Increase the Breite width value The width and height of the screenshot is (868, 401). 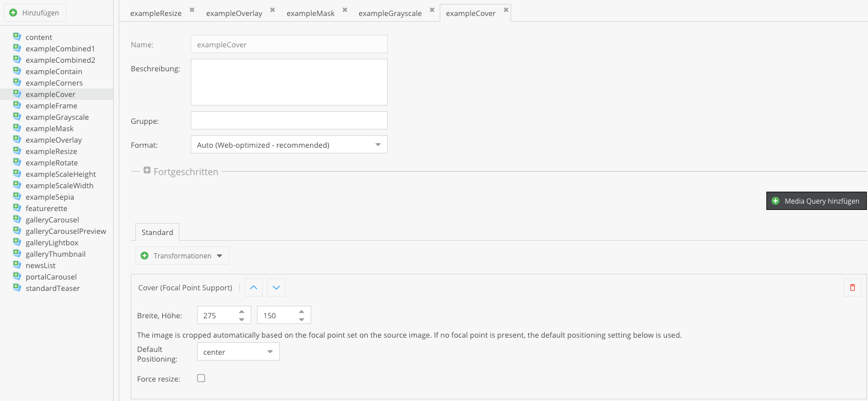pos(242,311)
